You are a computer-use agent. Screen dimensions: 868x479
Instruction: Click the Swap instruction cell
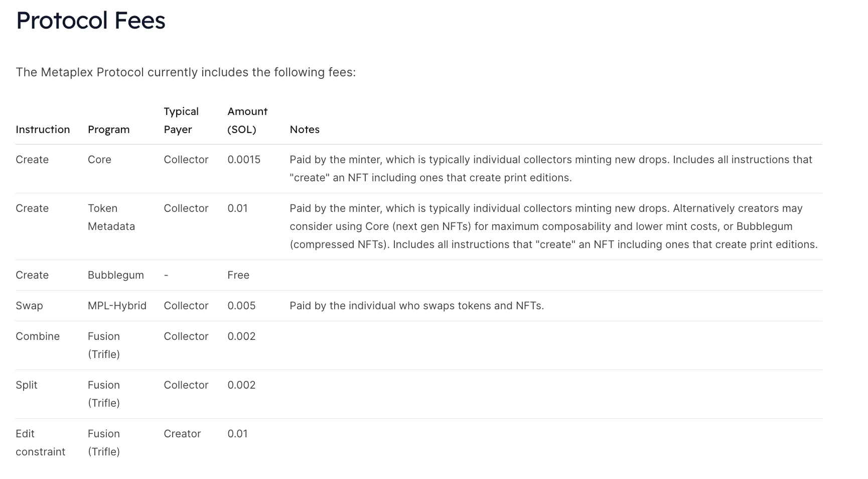point(29,306)
